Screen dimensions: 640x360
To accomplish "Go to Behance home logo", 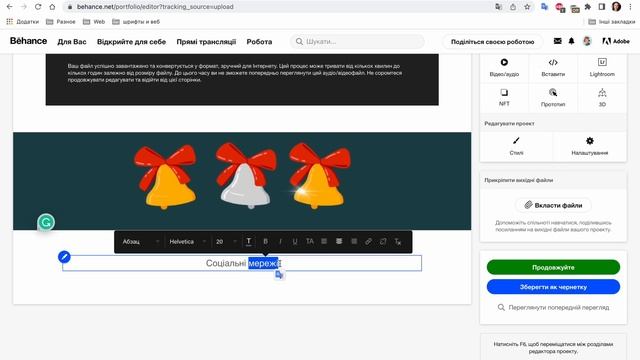I will click(29, 41).
